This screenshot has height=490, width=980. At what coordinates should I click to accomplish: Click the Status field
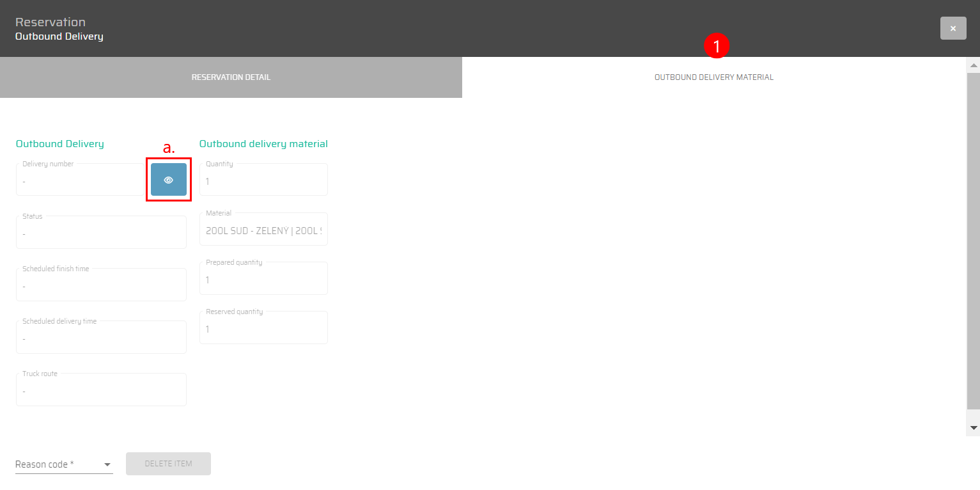[x=101, y=233]
